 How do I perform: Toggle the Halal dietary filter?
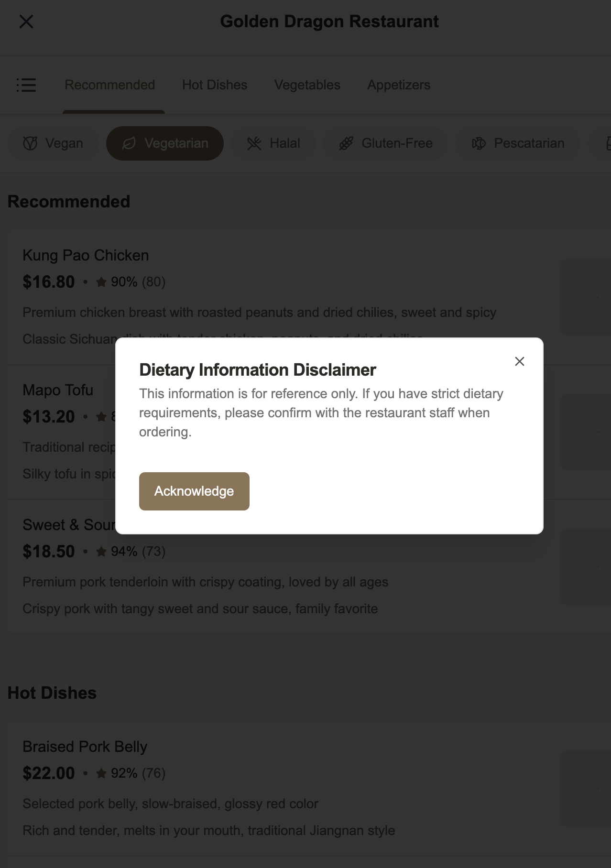click(x=273, y=143)
